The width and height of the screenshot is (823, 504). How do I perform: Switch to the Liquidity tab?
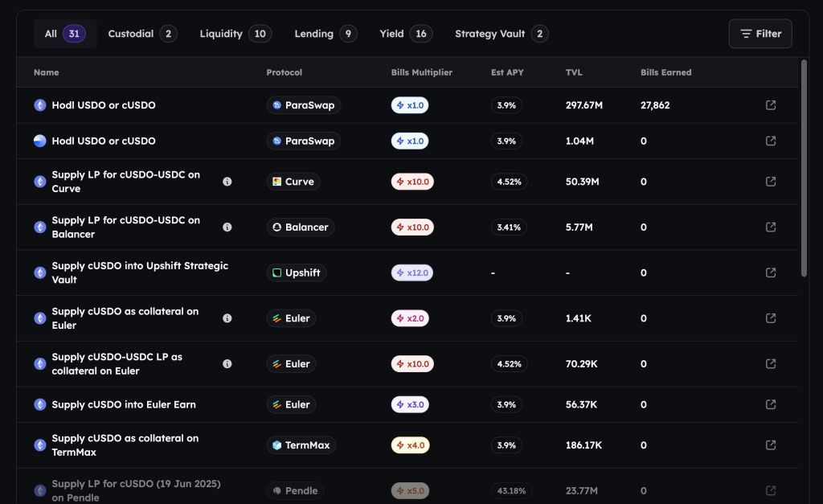coord(235,34)
